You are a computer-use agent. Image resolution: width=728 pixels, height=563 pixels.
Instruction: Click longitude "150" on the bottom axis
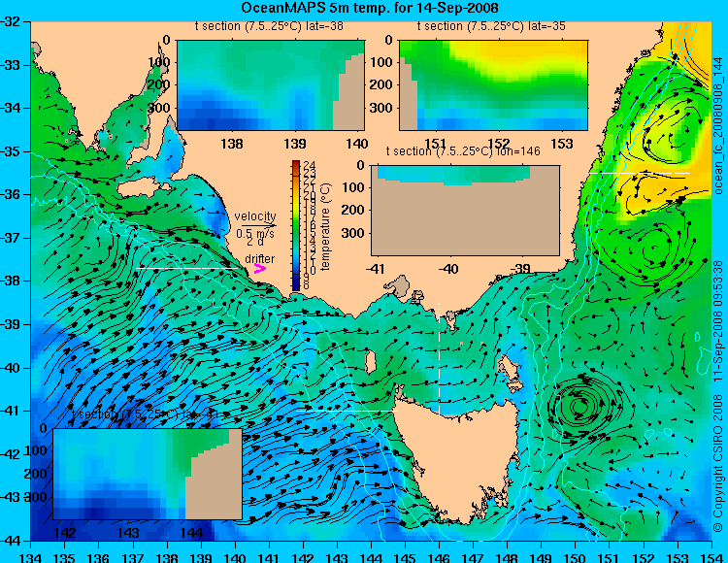point(576,557)
